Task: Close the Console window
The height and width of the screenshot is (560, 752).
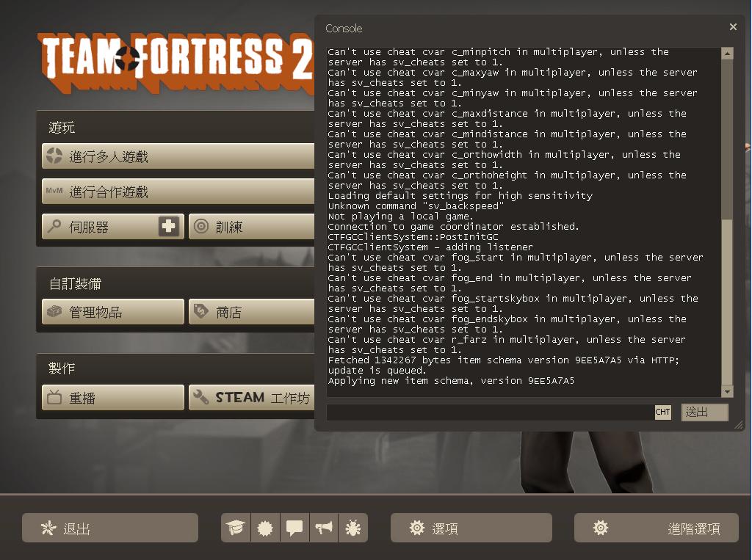Action: (x=733, y=27)
